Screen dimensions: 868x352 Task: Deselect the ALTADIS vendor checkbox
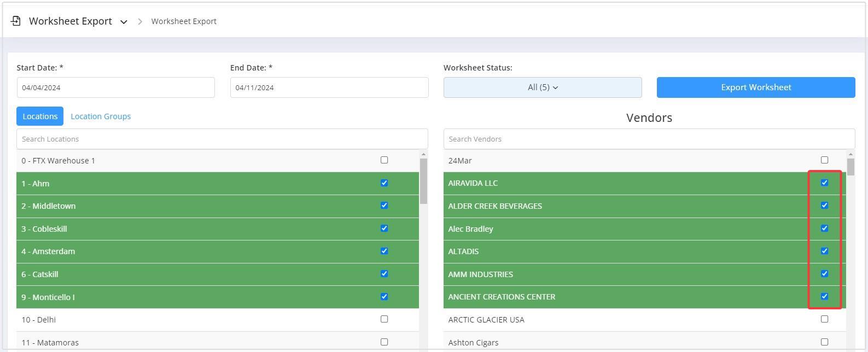coord(824,251)
